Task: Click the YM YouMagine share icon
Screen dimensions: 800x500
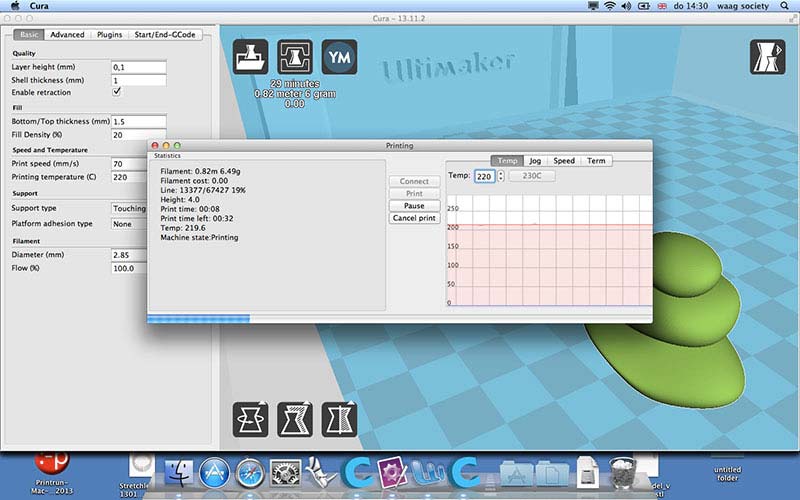Action: point(339,57)
